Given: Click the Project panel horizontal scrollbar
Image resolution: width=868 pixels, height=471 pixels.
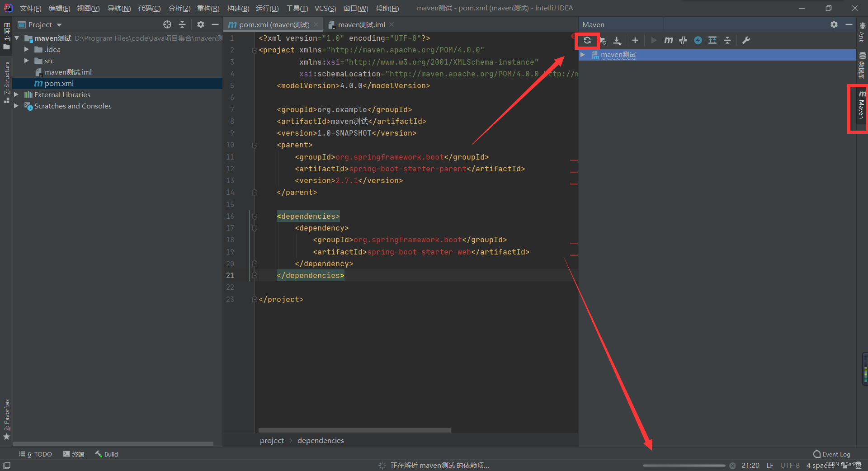Looking at the screenshot, I should [x=113, y=444].
